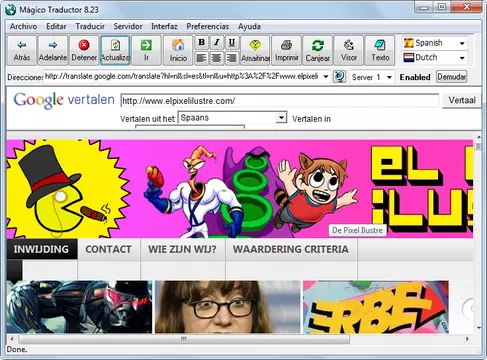Click the vertical scroll down arrow
This screenshot has height=360, width=487.
[x=478, y=328]
